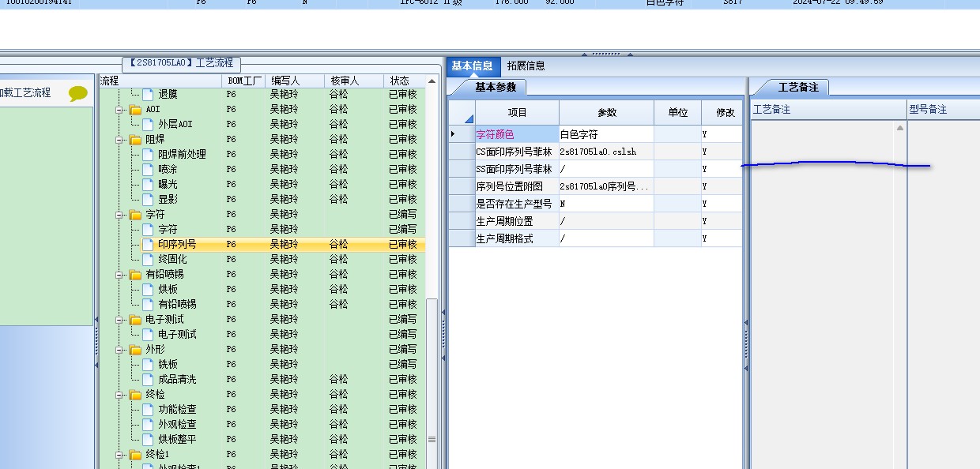Collapse the AOI tree node
The width and height of the screenshot is (980, 469).
(120, 110)
